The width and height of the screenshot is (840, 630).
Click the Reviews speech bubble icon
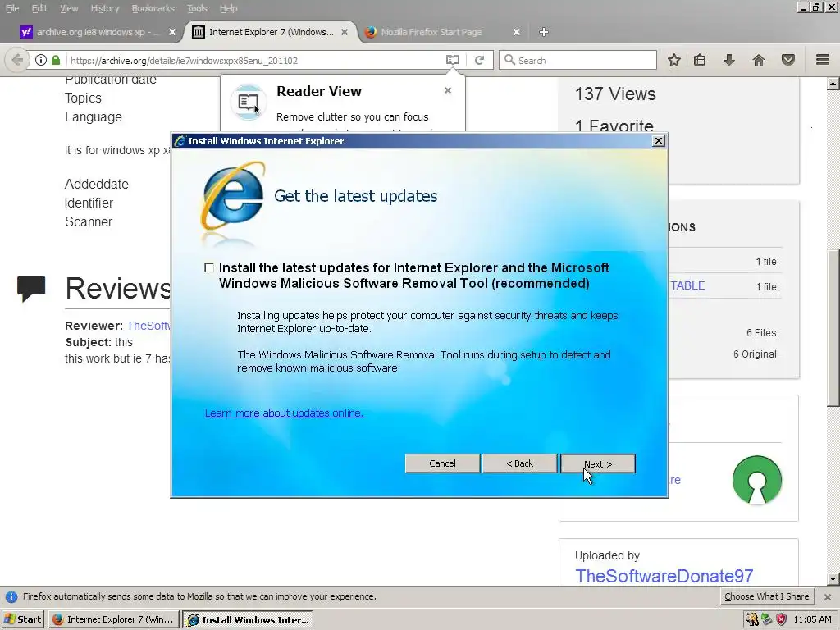31,288
